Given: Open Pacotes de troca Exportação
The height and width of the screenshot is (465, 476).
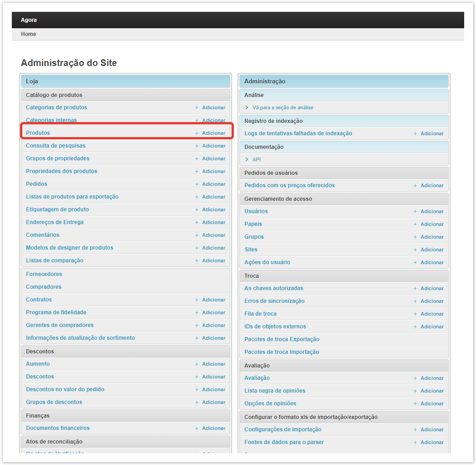Looking at the screenshot, I should 282,339.
